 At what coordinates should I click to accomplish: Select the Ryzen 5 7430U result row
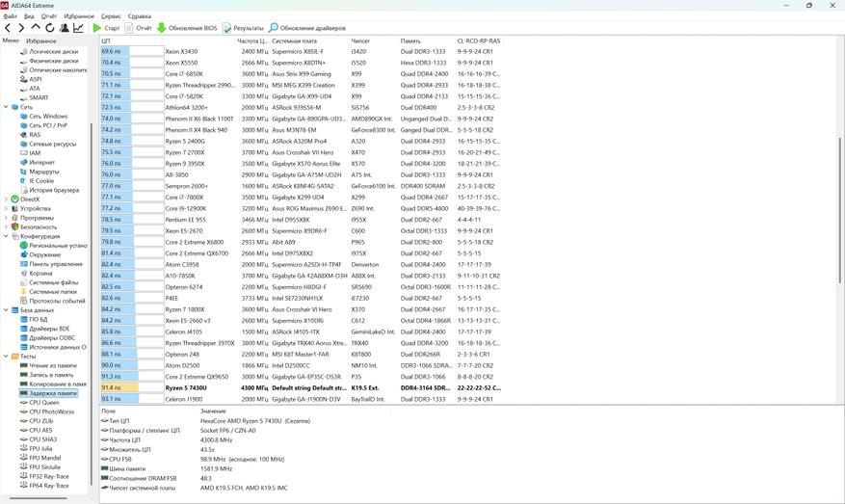point(301,387)
